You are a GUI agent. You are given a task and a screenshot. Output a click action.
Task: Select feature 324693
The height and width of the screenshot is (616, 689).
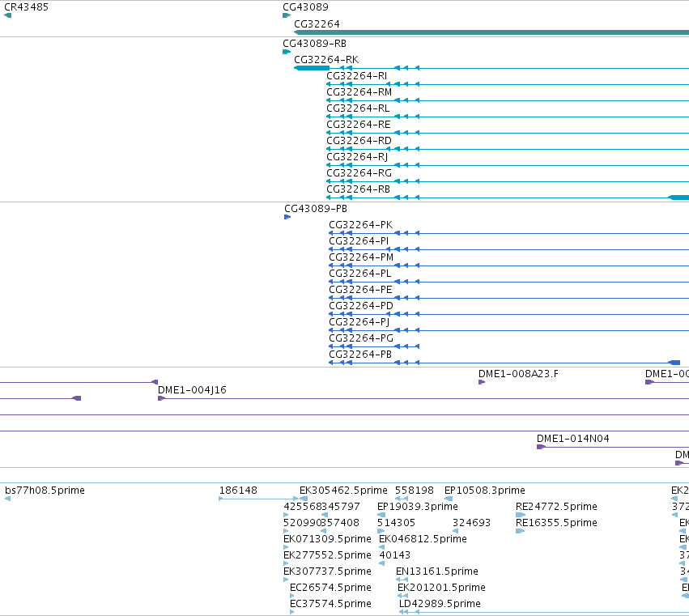pos(471,523)
